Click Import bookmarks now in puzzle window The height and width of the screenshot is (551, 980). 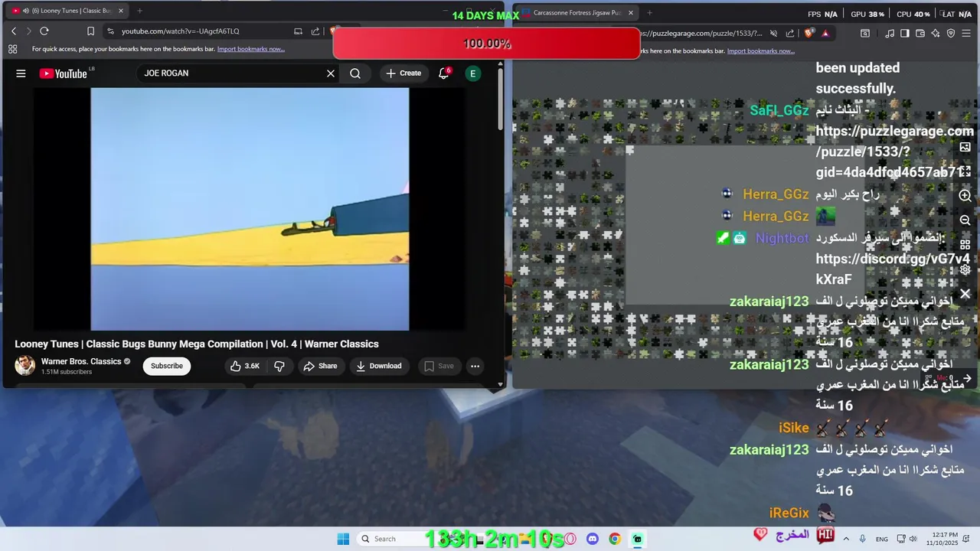click(x=761, y=51)
